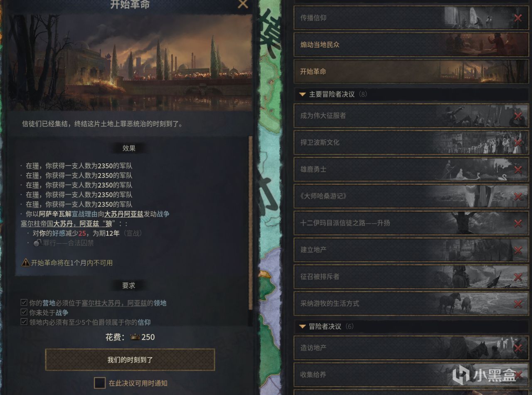Click the red X on 建立地产 decision
532x395 pixels.
(x=518, y=250)
